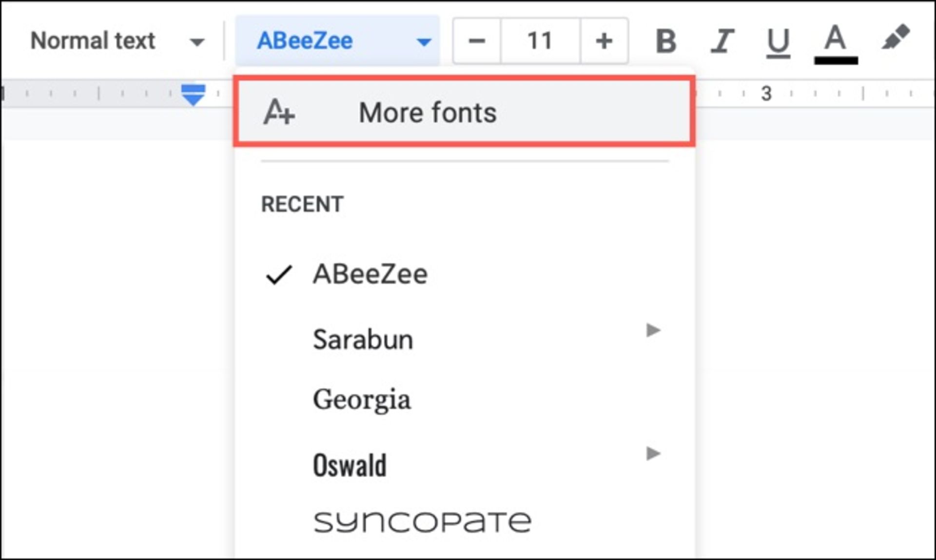This screenshot has height=560, width=936.
Task: Expand the Sarabun font styles submenu
Action: point(653,331)
